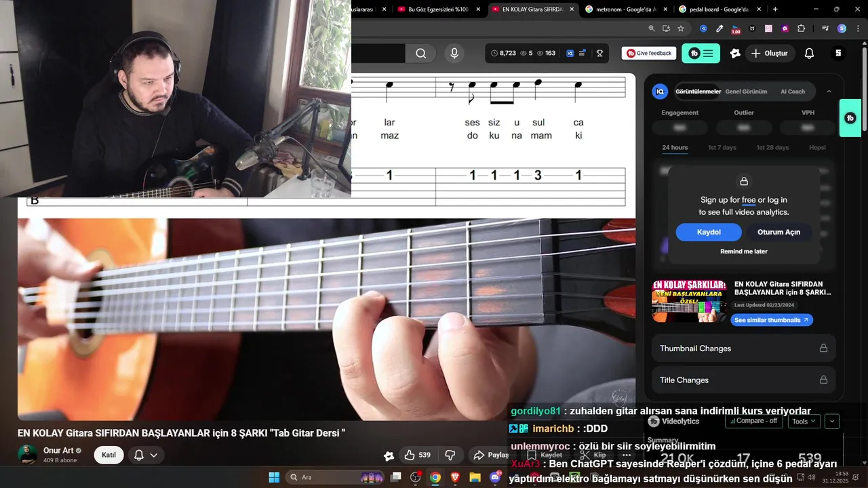
Task: Open Chrome from the taskbar
Action: click(x=435, y=477)
